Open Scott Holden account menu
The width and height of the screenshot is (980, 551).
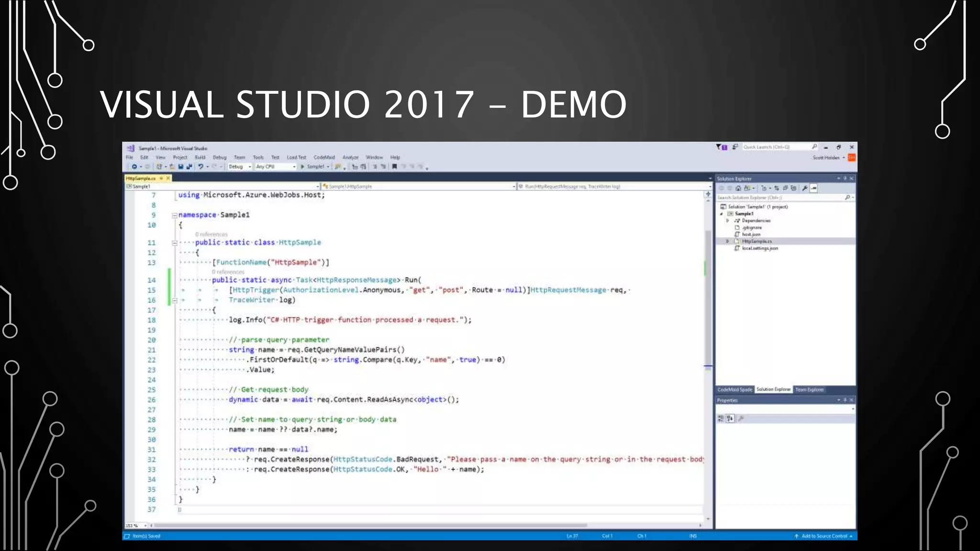[x=828, y=157]
